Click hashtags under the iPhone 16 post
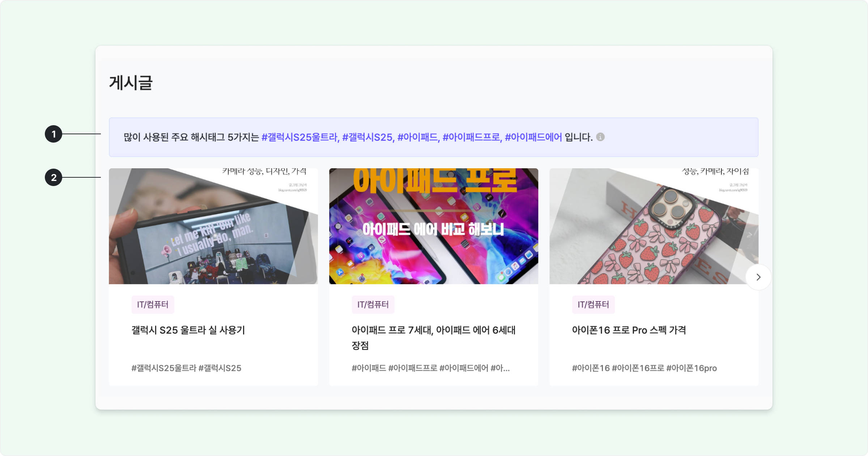 point(644,368)
